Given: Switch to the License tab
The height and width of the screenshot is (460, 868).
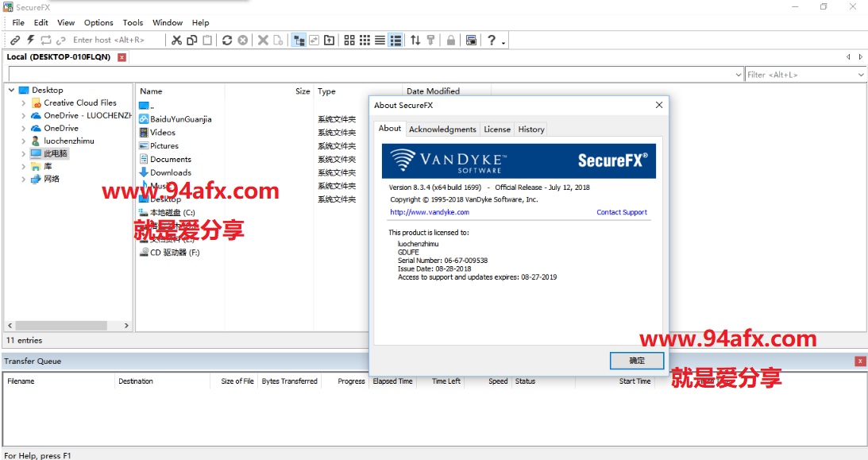Looking at the screenshot, I should click(x=497, y=129).
